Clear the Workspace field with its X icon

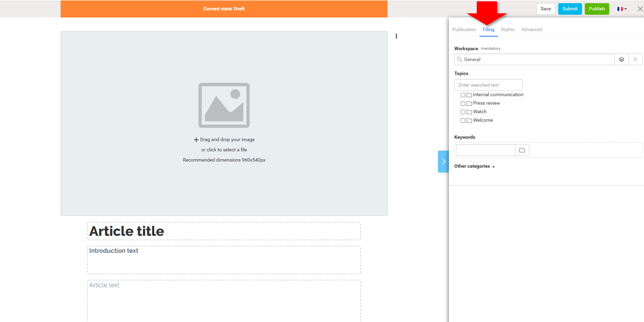pyautogui.click(x=635, y=59)
